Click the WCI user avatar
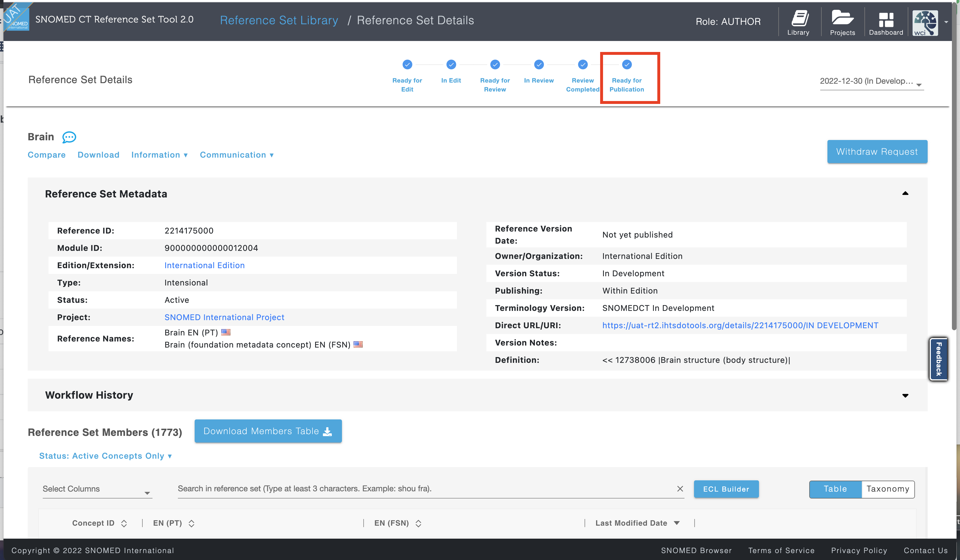Screen dimensions: 960x560 925,23
